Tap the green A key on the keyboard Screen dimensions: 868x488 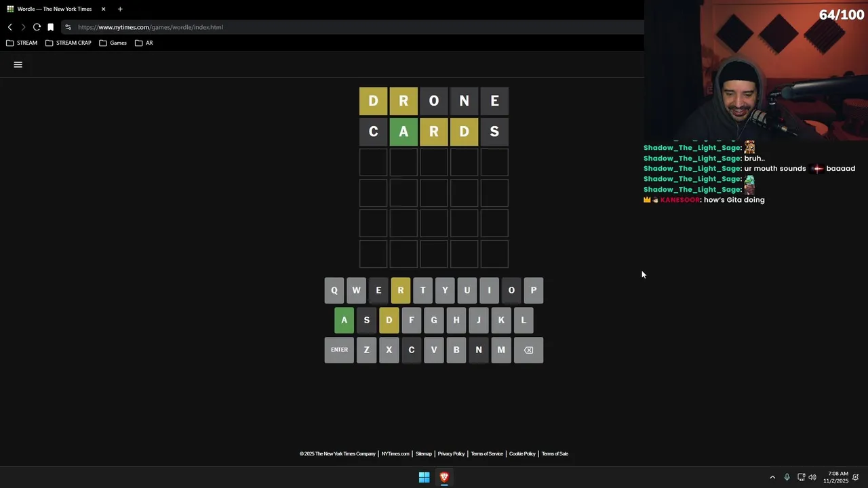pos(344,320)
